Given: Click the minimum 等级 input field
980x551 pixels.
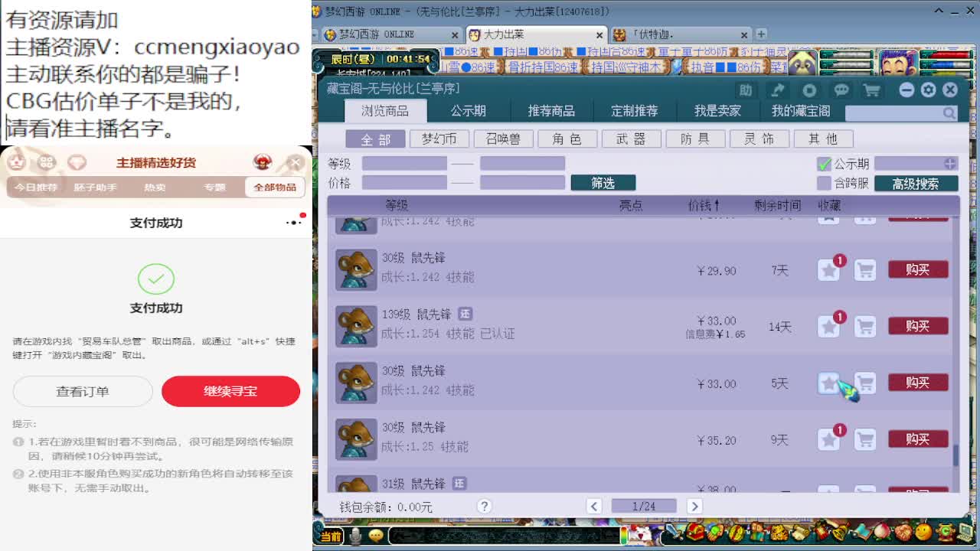Looking at the screenshot, I should [404, 164].
